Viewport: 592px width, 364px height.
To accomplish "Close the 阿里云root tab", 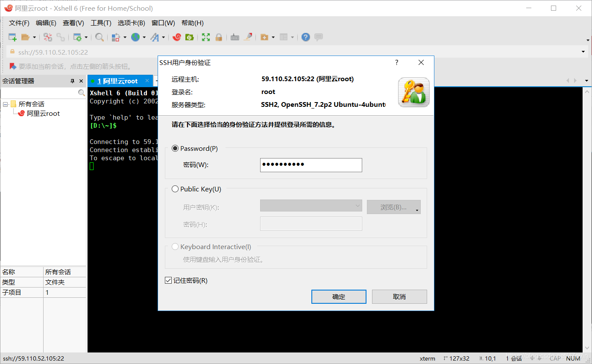I will tap(147, 81).
